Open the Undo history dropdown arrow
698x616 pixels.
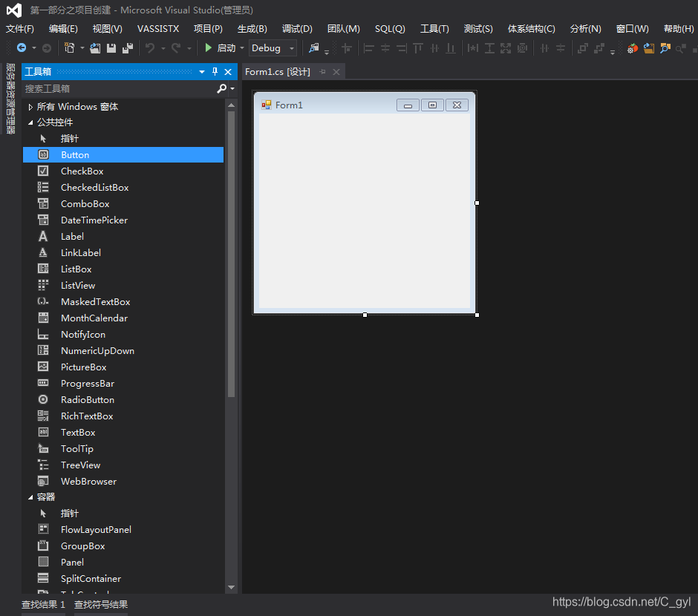coord(163,48)
